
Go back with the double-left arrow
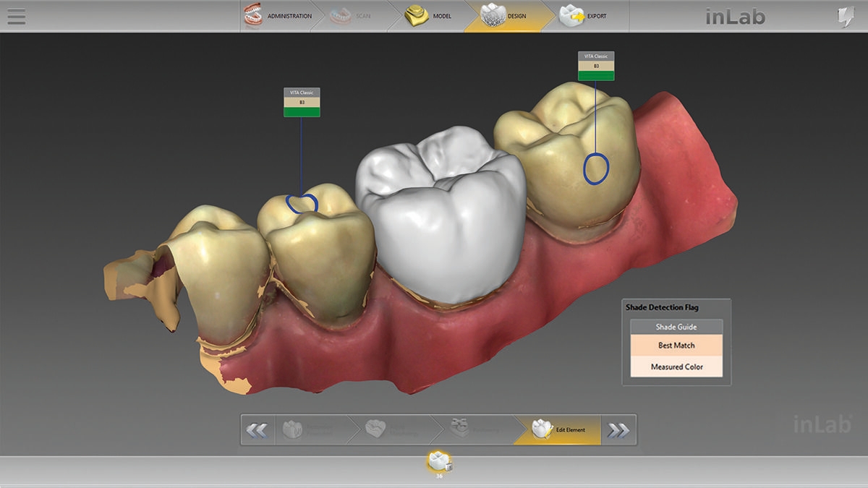click(x=257, y=430)
